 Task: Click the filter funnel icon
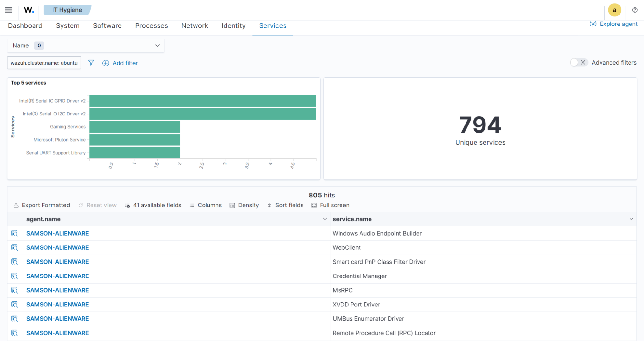91,63
